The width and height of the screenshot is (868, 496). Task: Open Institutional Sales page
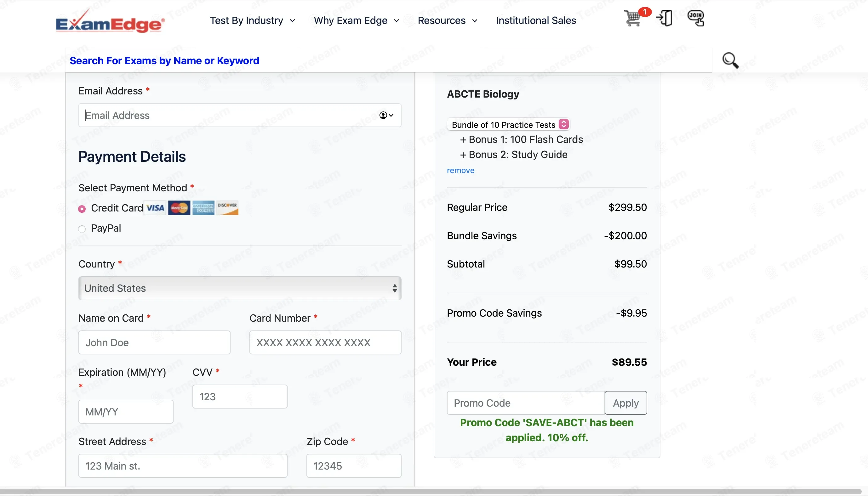coord(536,20)
